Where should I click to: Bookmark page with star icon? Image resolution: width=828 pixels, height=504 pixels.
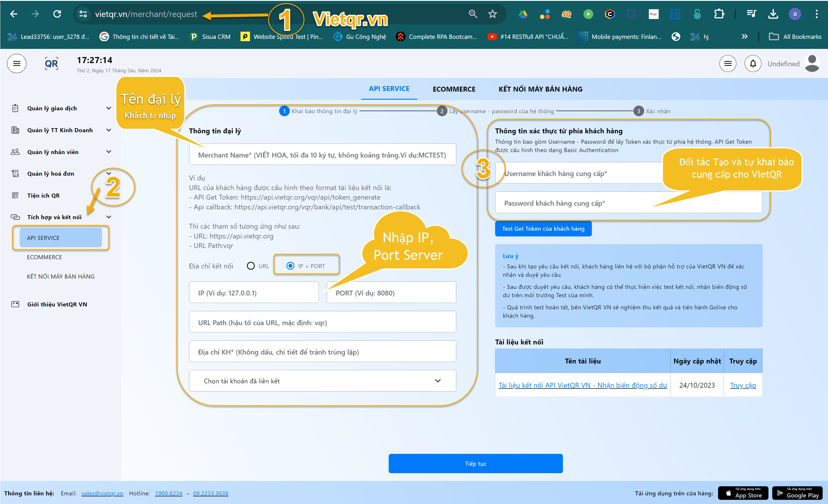click(492, 14)
